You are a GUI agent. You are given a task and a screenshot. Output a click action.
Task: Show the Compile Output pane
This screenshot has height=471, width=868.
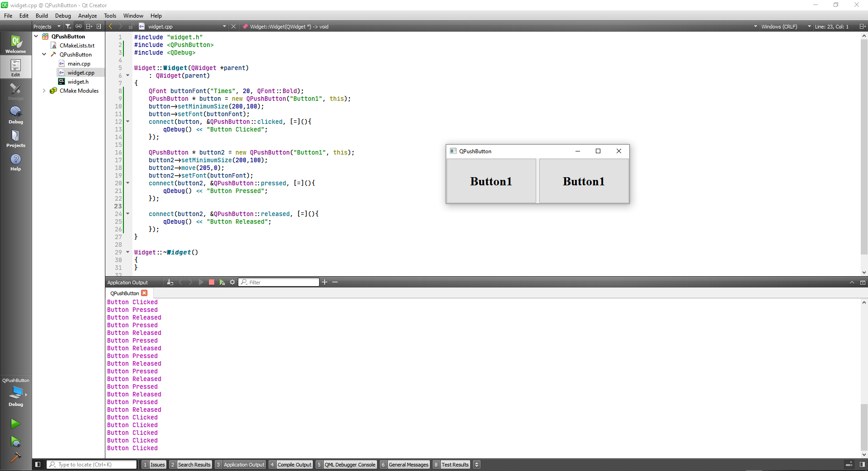tap(291, 465)
